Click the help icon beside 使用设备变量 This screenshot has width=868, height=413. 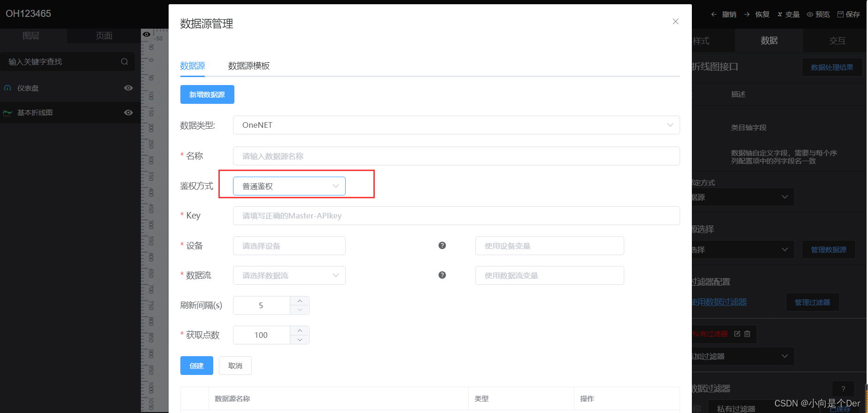tap(442, 245)
